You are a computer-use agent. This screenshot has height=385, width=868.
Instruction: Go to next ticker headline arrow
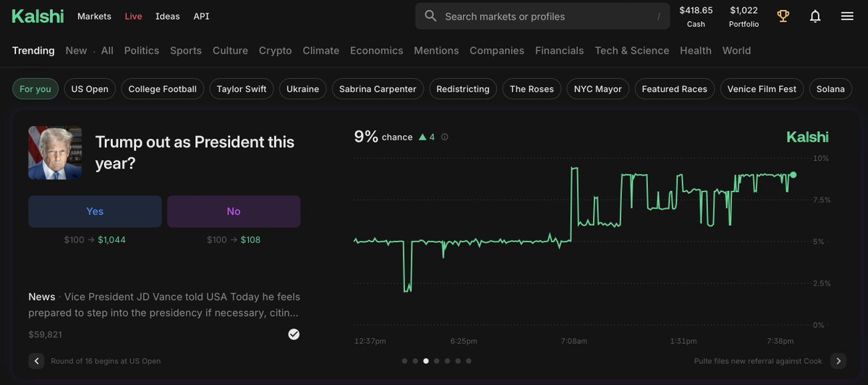pos(838,361)
